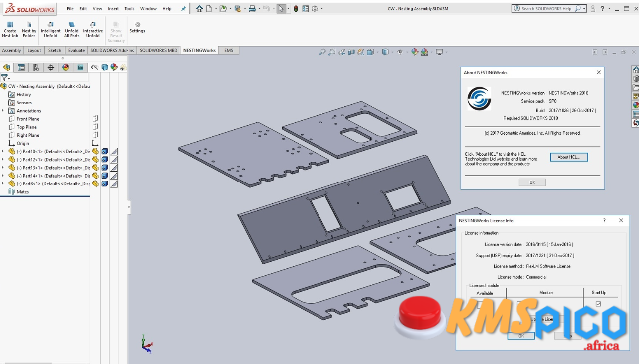Open the DisplayManager tab
The height and width of the screenshot is (364, 639).
pyautogui.click(x=66, y=67)
